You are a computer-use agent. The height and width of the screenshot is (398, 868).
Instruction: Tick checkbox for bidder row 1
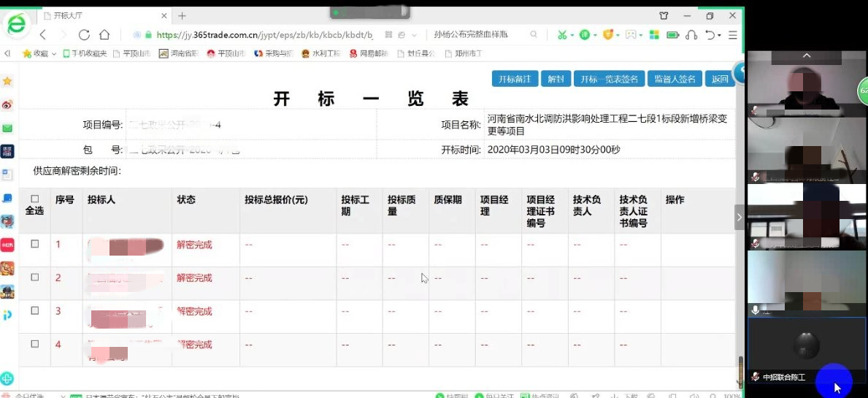[x=35, y=245]
